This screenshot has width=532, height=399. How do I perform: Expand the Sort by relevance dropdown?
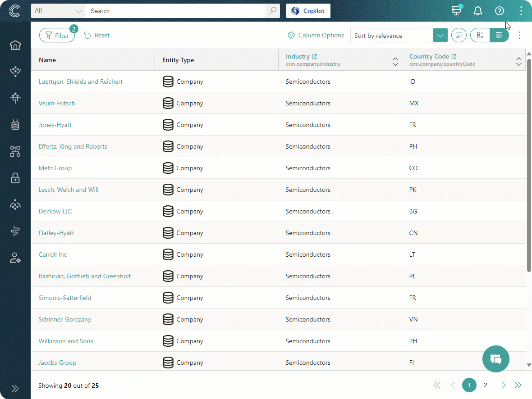(x=440, y=35)
